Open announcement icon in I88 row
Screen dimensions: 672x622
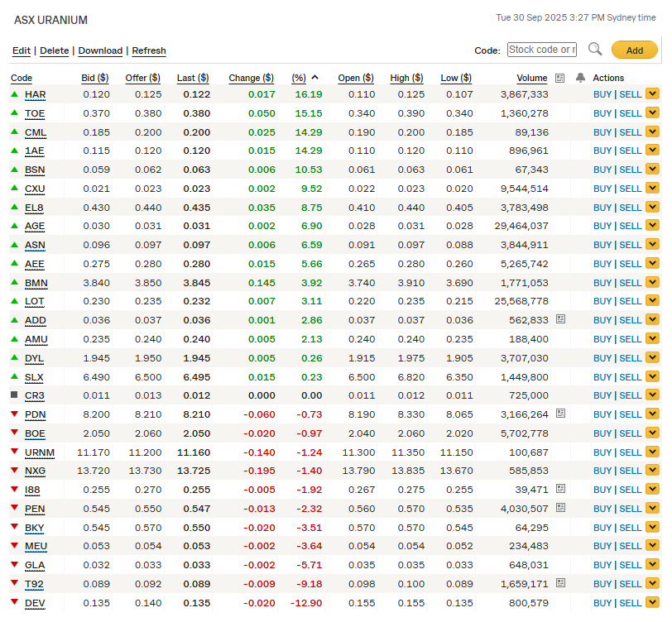(560, 489)
